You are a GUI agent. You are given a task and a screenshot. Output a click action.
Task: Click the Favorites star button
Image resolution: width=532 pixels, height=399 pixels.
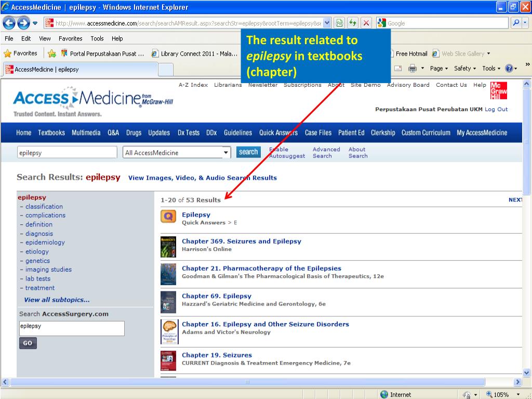pos(20,54)
